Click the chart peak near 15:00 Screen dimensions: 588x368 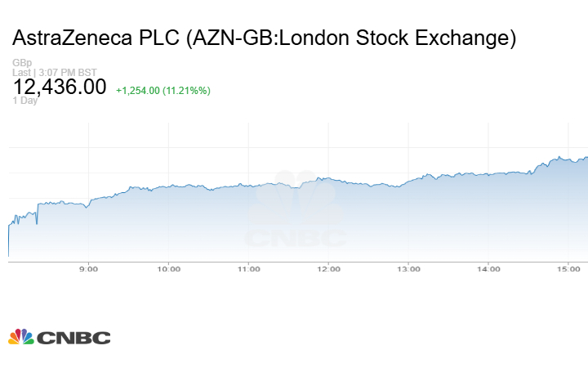560,157
